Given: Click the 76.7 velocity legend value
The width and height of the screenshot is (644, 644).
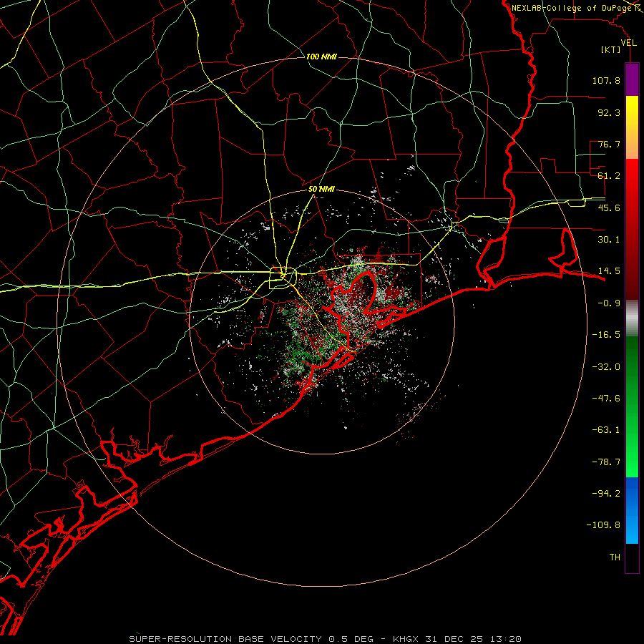Looking at the screenshot, I should (609, 144).
